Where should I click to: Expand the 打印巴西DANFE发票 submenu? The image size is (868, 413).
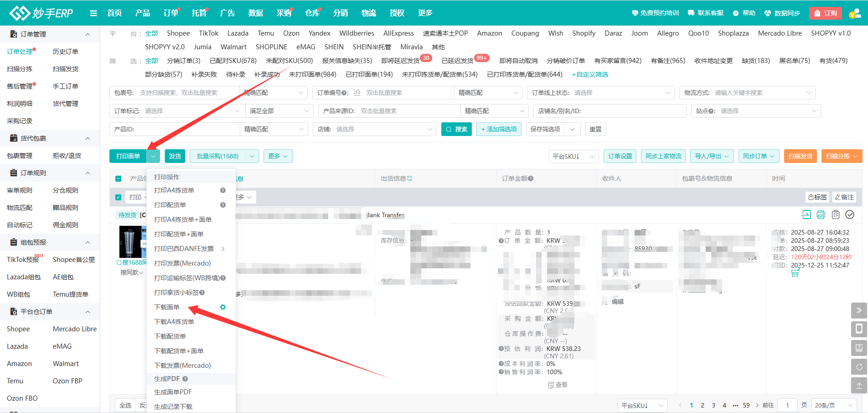coord(191,249)
